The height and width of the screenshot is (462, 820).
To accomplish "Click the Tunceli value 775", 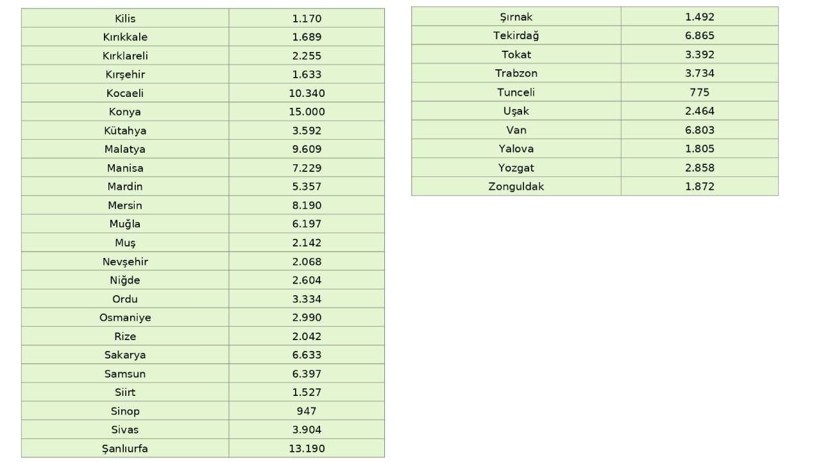I will [x=699, y=92].
